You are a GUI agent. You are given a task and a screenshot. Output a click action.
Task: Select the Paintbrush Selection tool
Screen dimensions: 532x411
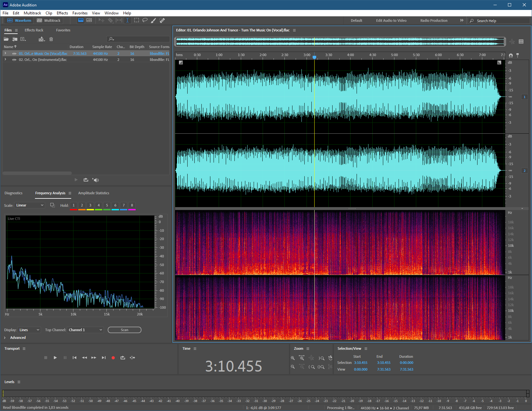[x=154, y=20]
